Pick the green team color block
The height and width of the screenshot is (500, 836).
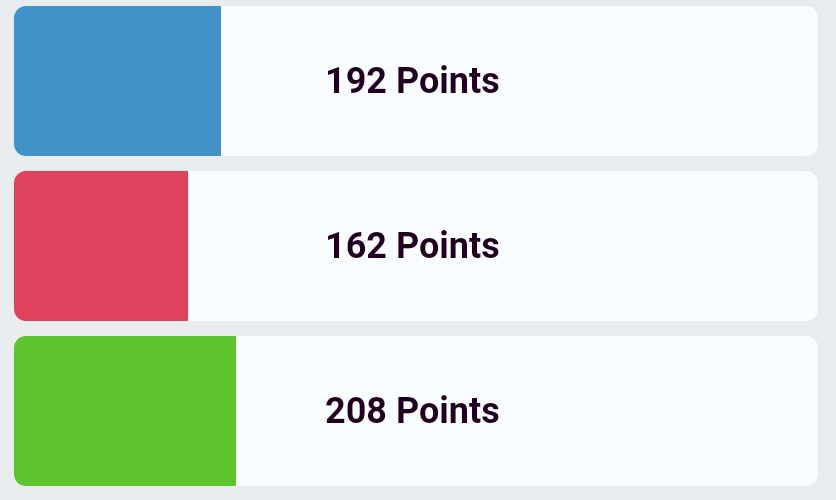(x=125, y=411)
